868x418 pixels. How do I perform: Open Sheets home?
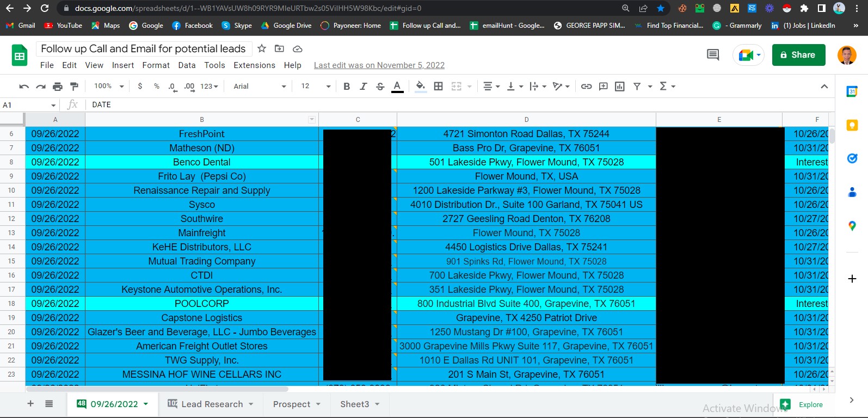[20, 56]
